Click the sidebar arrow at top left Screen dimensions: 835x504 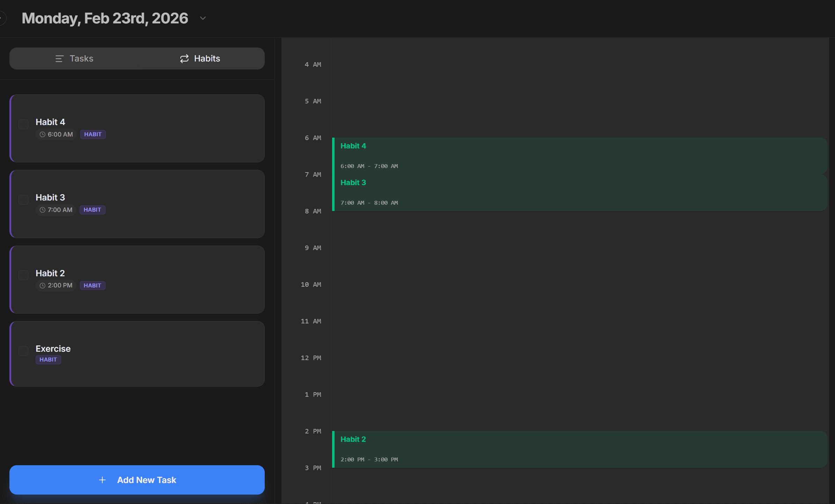pos(2,18)
